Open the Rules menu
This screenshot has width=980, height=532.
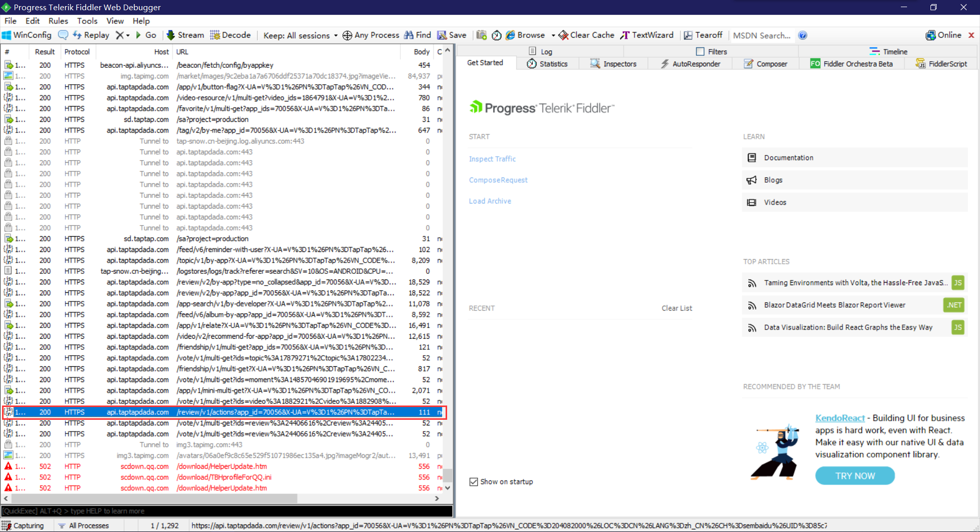click(x=58, y=21)
